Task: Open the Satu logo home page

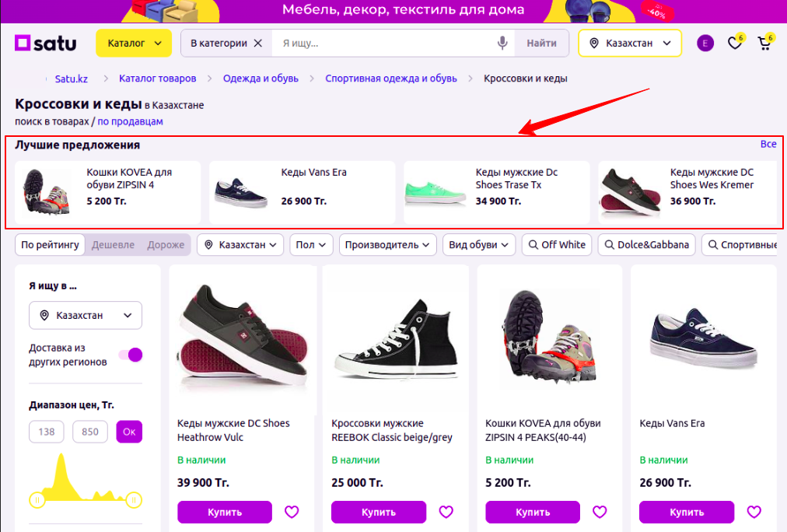Action: pos(46,43)
